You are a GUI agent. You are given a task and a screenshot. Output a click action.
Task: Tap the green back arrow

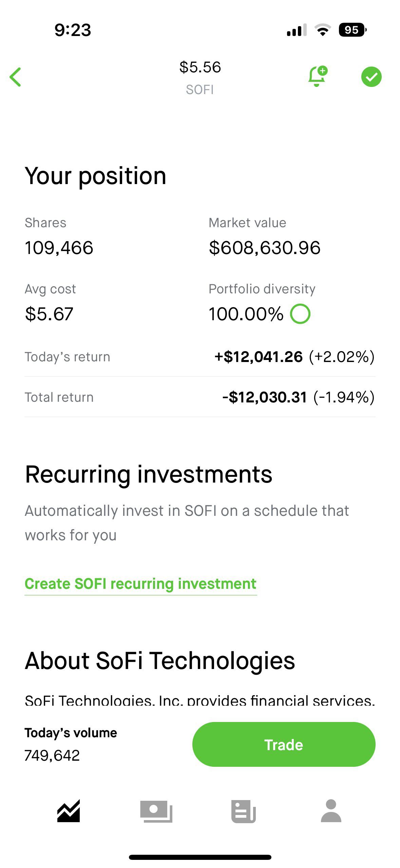click(x=16, y=77)
